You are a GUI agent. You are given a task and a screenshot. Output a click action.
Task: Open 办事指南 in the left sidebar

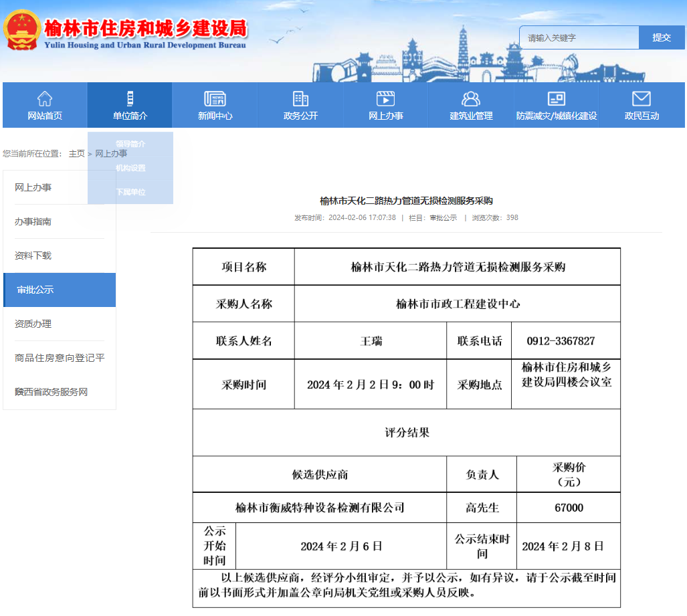pos(33,221)
